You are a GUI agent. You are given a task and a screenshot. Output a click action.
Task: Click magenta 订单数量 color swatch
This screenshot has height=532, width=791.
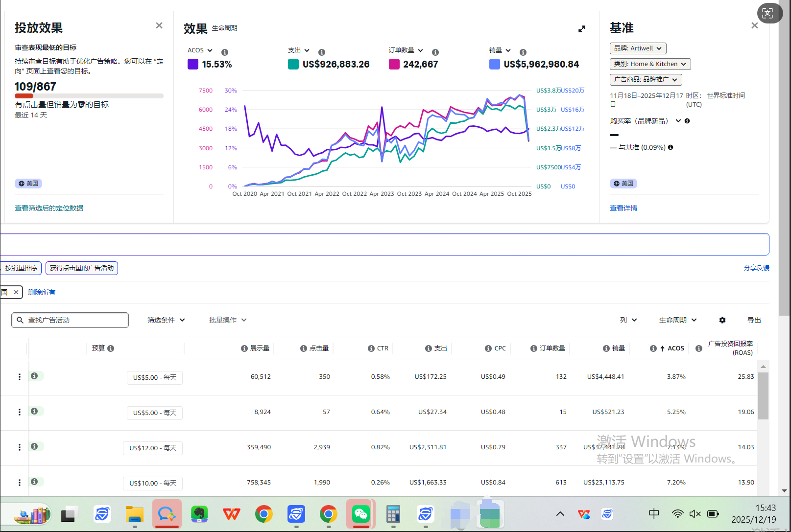click(394, 64)
